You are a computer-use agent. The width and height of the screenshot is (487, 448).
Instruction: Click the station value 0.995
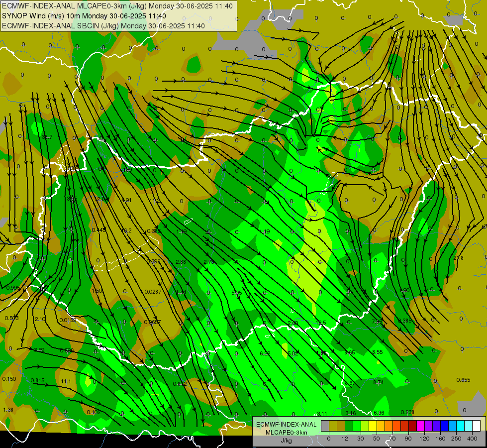(13, 288)
